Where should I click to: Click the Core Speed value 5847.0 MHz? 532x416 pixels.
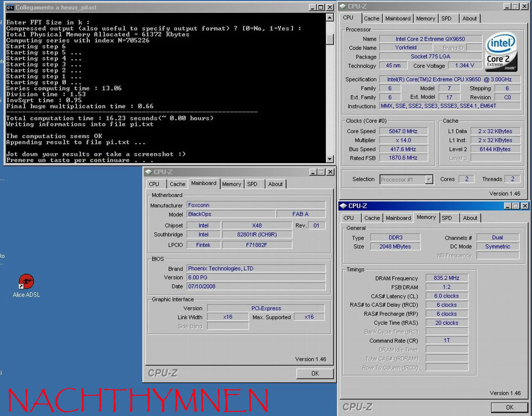(x=403, y=131)
